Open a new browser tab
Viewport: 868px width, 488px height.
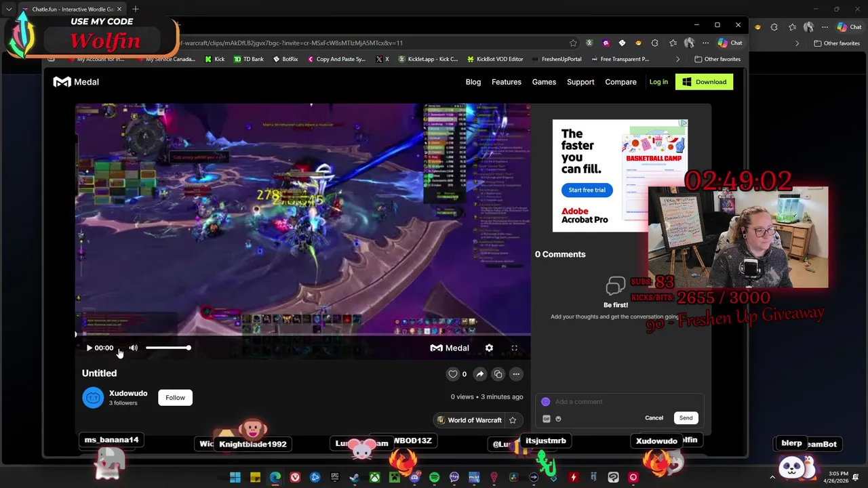point(136,9)
